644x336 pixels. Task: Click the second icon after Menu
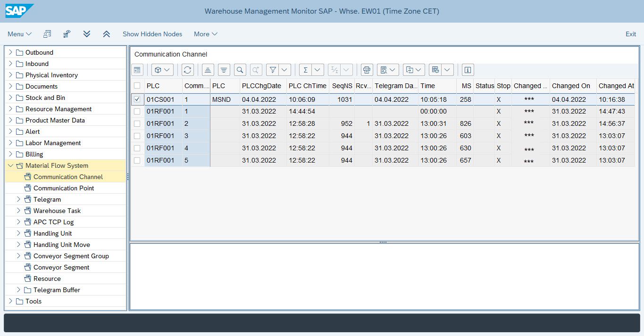tap(67, 34)
